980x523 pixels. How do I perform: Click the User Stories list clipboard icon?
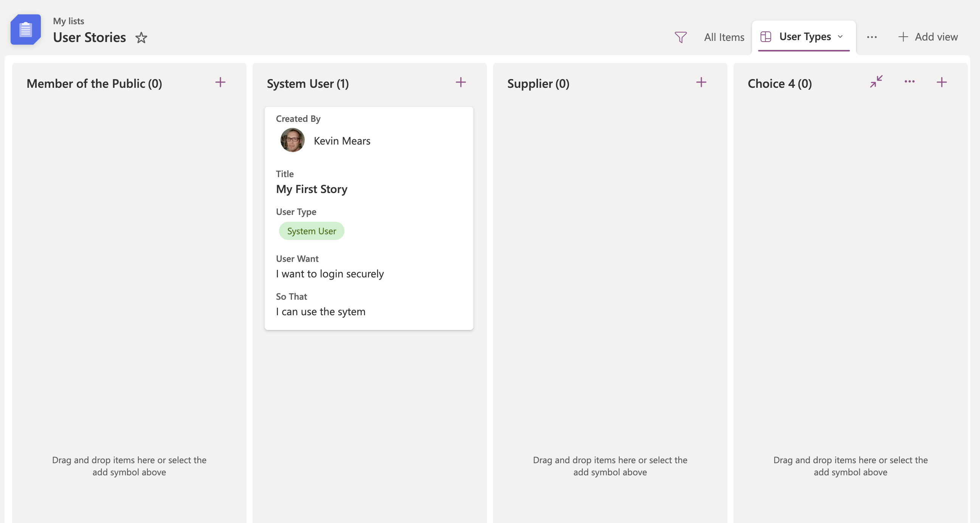25,30
